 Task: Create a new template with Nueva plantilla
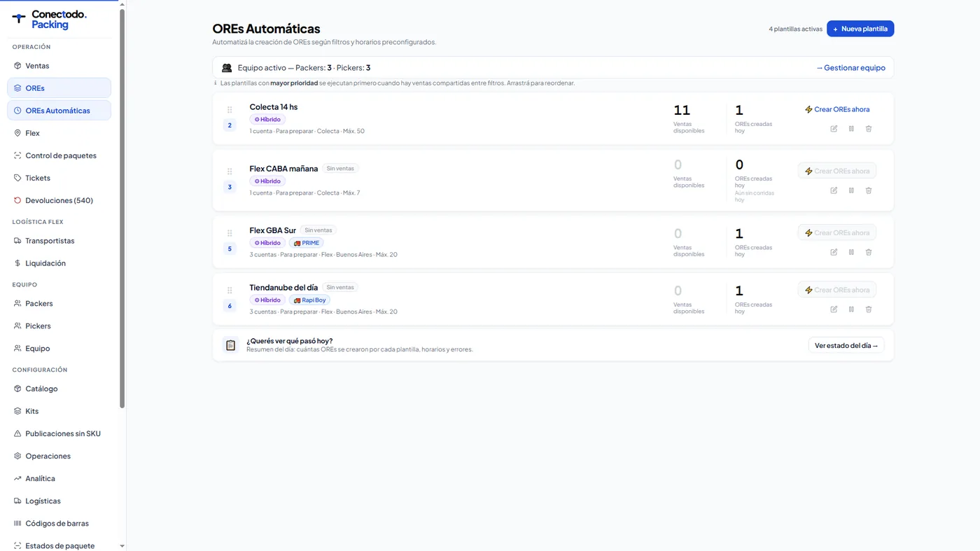pyautogui.click(x=860, y=29)
